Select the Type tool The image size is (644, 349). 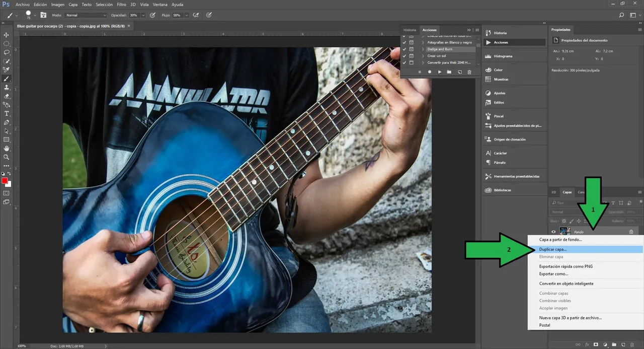pos(7,113)
